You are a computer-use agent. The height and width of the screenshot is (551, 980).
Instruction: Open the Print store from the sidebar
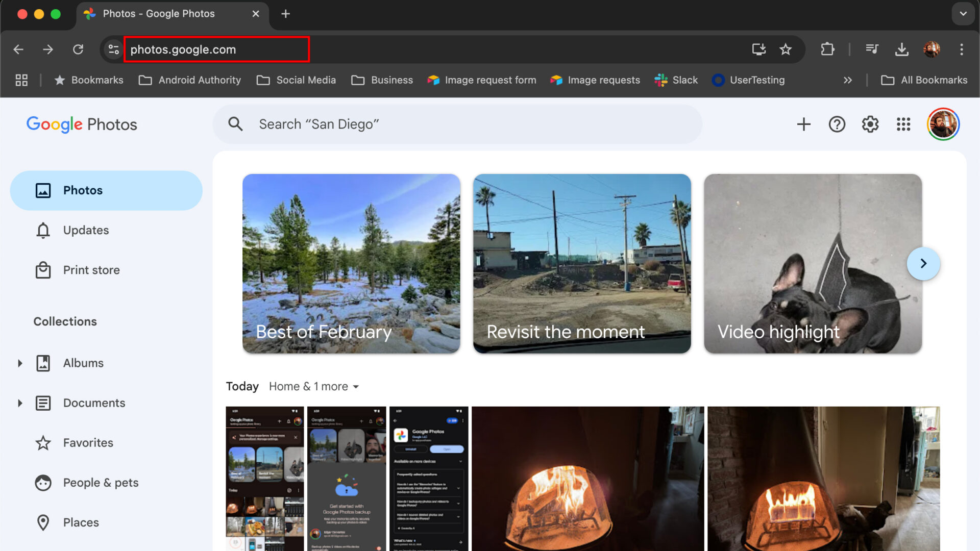tap(91, 270)
